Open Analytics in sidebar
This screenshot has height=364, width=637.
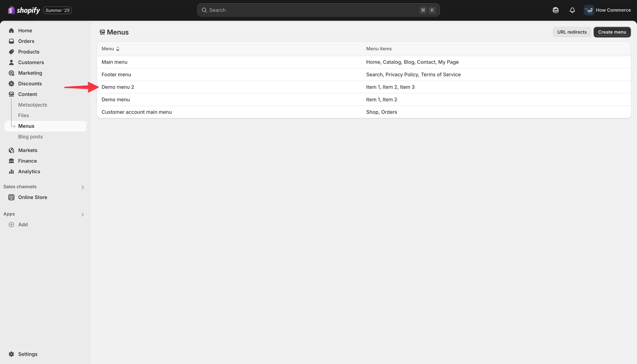46,172
